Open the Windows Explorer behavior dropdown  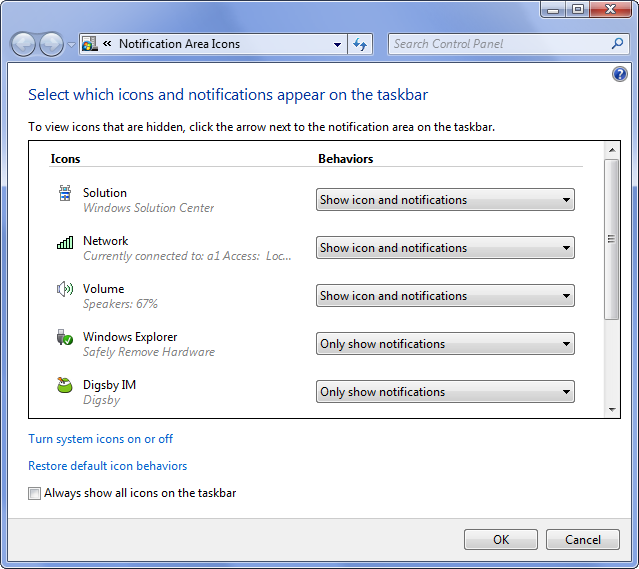coord(445,344)
